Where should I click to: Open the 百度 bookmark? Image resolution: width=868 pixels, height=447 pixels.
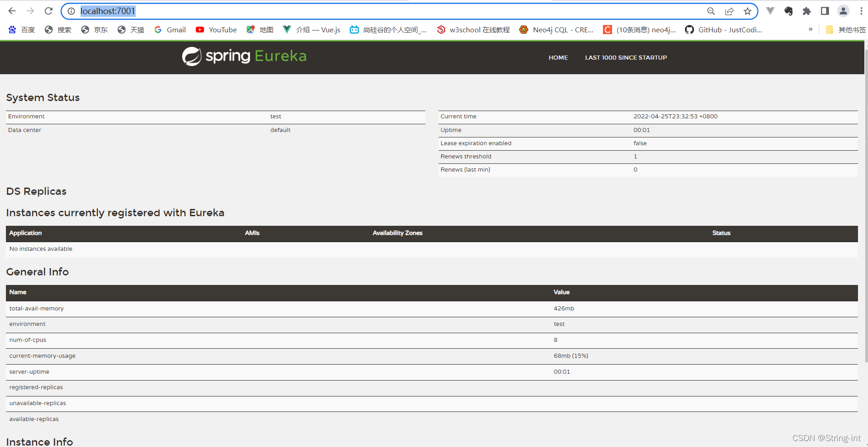click(x=21, y=30)
